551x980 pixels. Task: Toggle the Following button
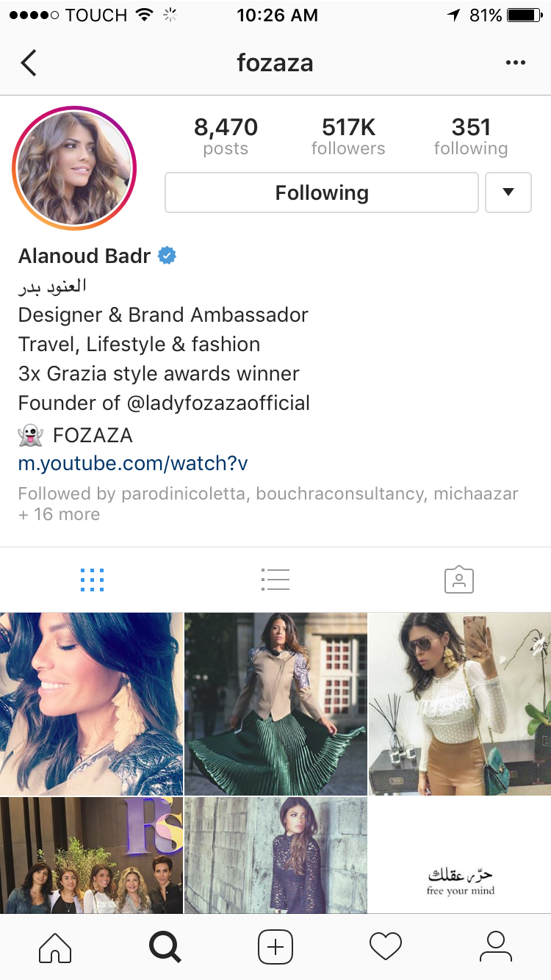(322, 192)
